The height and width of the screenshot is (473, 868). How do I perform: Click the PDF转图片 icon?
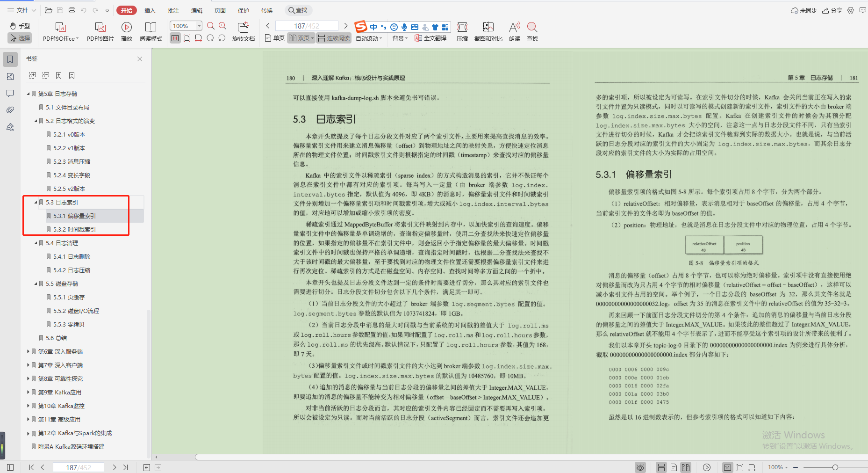[x=100, y=27]
